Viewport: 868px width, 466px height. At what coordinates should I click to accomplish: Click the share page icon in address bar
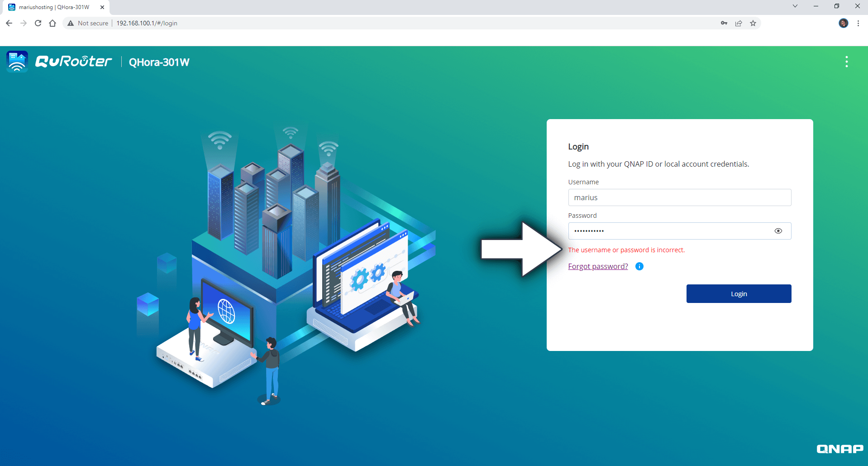739,23
